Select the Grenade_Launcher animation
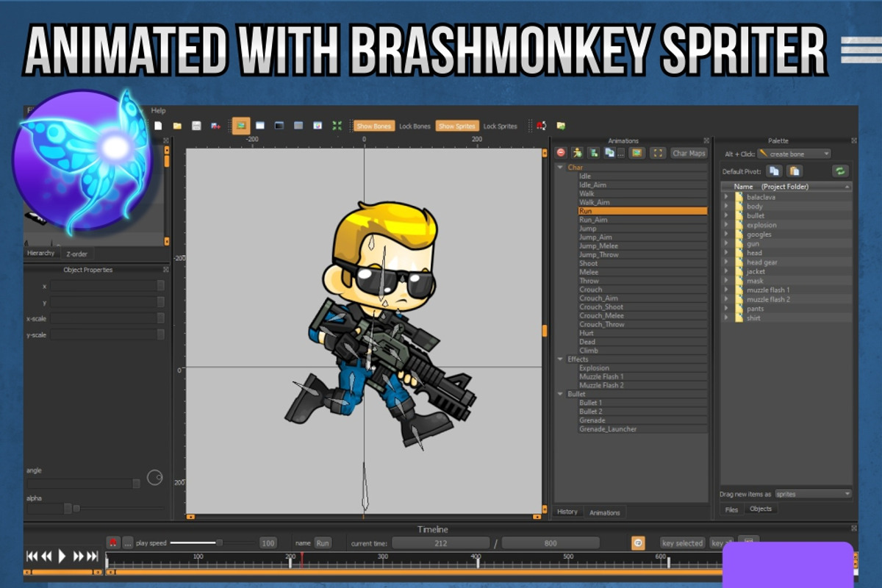Viewport: 882px width, 588px height. coord(642,429)
